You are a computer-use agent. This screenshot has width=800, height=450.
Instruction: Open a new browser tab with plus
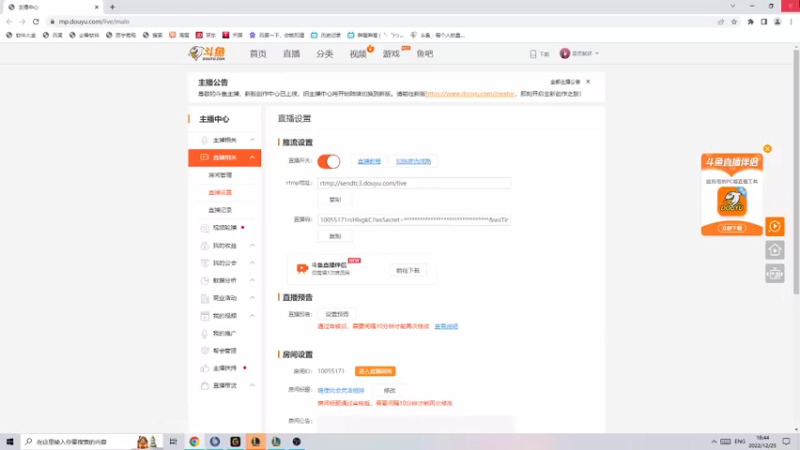pos(112,7)
